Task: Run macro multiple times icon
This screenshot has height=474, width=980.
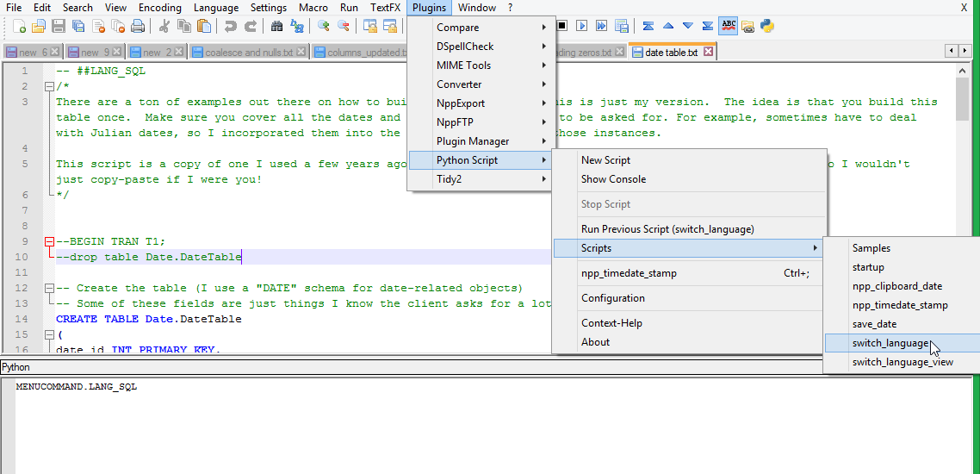Action: click(x=601, y=26)
